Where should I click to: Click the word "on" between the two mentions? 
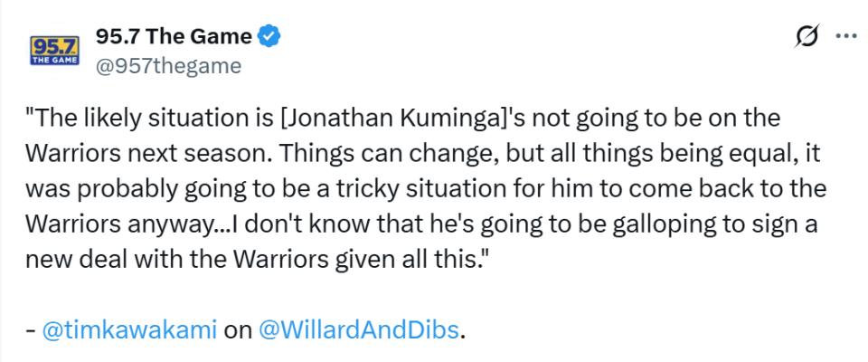tap(237, 330)
